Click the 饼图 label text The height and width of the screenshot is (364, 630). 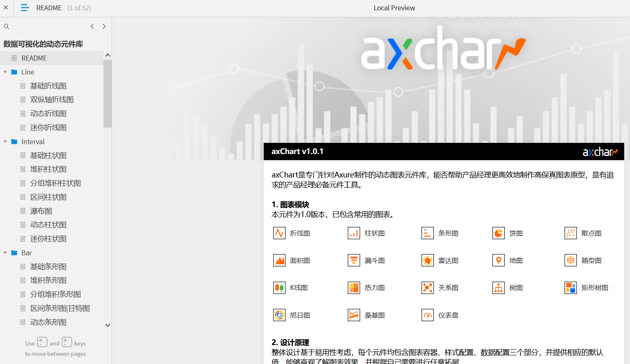point(516,233)
